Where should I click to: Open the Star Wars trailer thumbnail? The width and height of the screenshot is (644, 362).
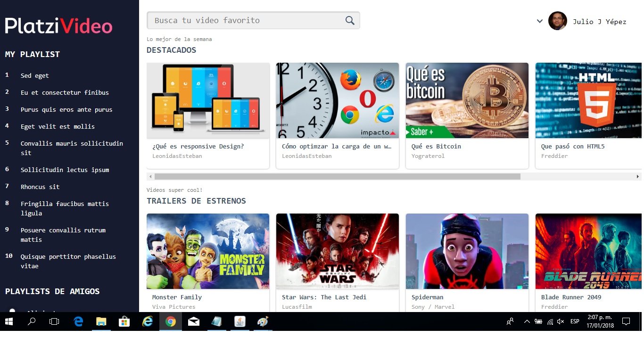(338, 251)
